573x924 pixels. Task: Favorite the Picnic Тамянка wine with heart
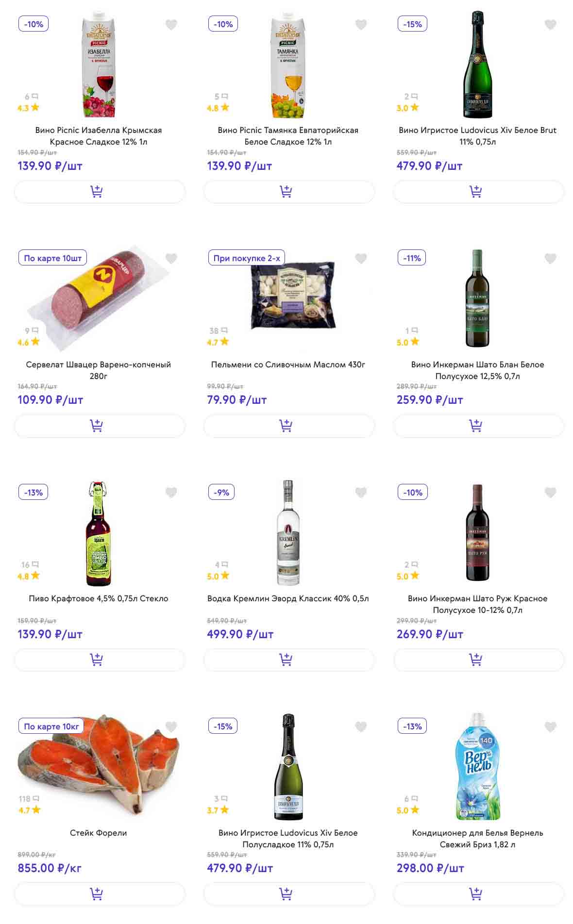pyautogui.click(x=361, y=24)
